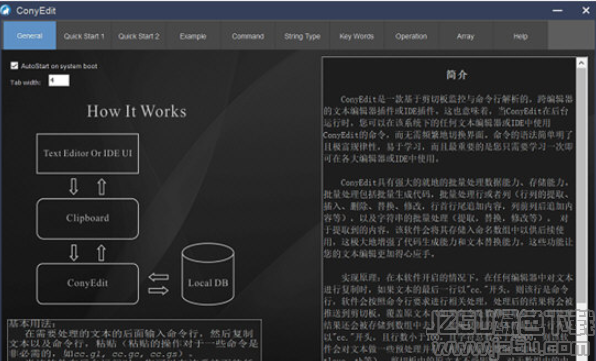Click the Tab width input field
Viewport: 596px width, 361px height.
pyautogui.click(x=59, y=81)
